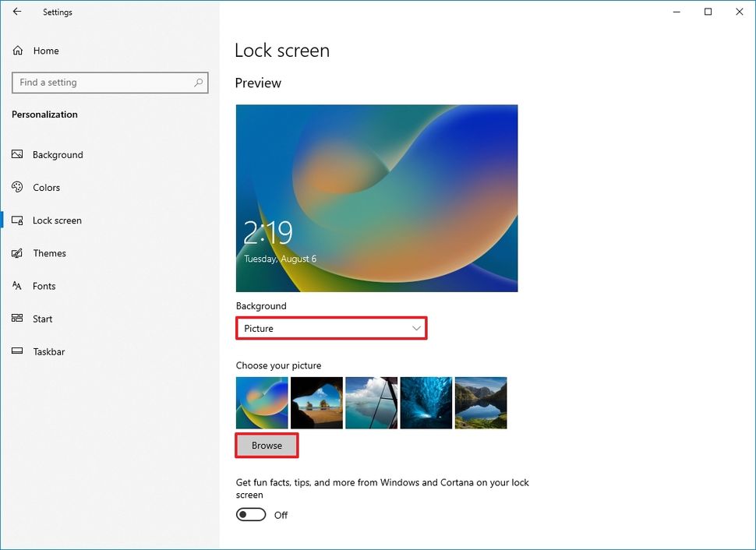The height and width of the screenshot is (550, 756).
Task: Choose the beach arch picture thumbnail
Action: [316, 403]
